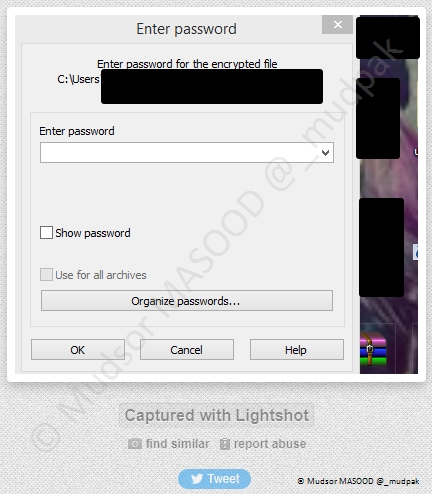Click the flag icon beside report abuse
The height and width of the screenshot is (494, 432).
point(225,444)
